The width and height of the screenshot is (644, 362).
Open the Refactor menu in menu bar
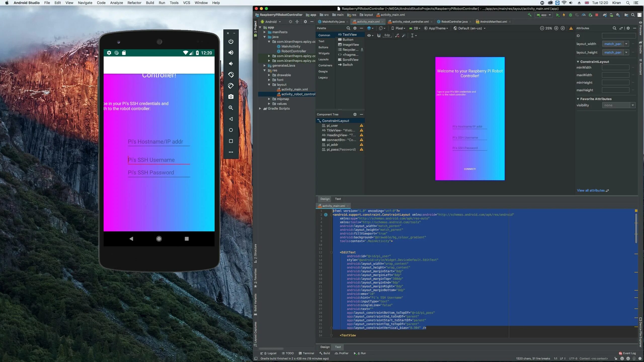pos(134,3)
